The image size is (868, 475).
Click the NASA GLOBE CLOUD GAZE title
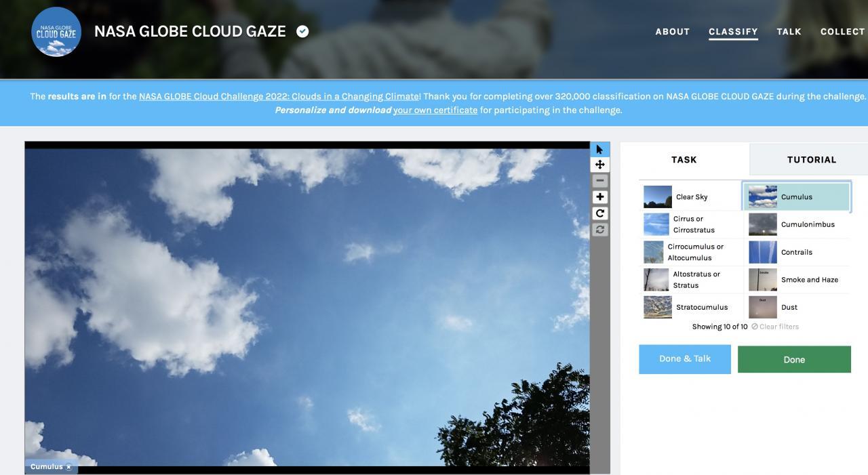pyautogui.click(x=190, y=31)
